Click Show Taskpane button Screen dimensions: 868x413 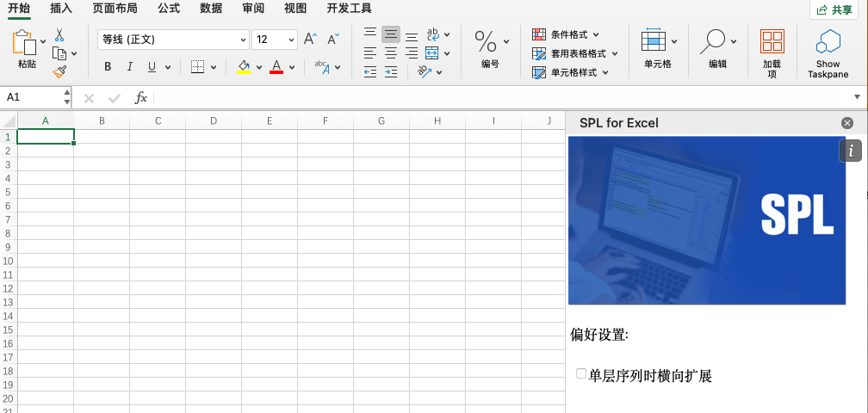tap(828, 53)
